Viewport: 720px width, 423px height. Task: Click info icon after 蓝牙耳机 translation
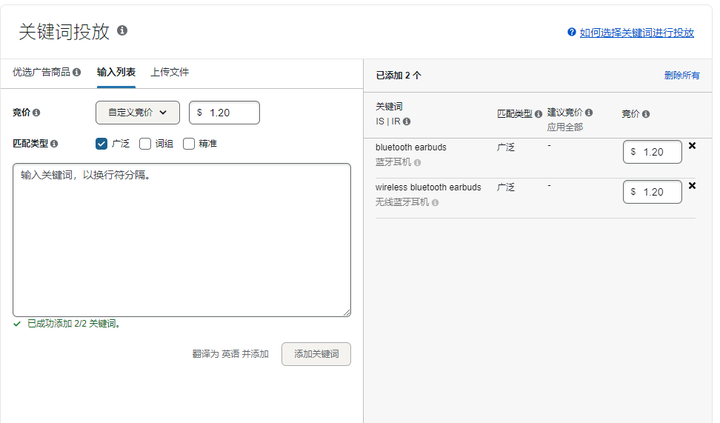[x=417, y=162]
